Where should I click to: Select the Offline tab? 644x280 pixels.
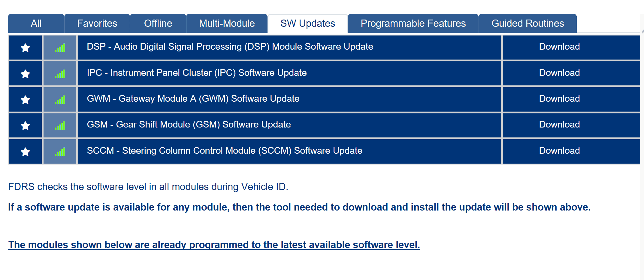[x=158, y=23]
